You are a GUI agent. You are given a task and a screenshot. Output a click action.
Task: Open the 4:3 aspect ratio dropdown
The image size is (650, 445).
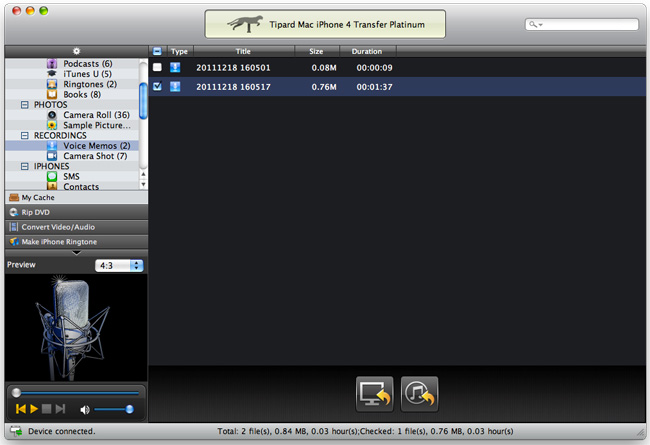click(119, 265)
